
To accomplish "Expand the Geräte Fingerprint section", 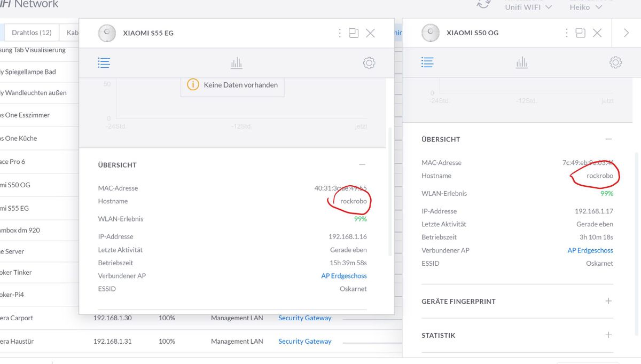I will coord(608,301).
